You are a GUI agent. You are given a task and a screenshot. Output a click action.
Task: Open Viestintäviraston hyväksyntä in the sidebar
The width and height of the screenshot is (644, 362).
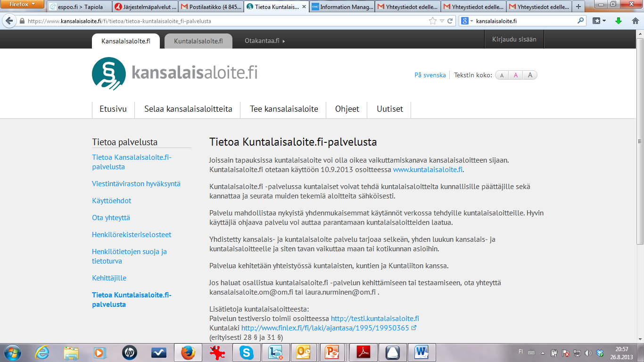pyautogui.click(x=136, y=184)
